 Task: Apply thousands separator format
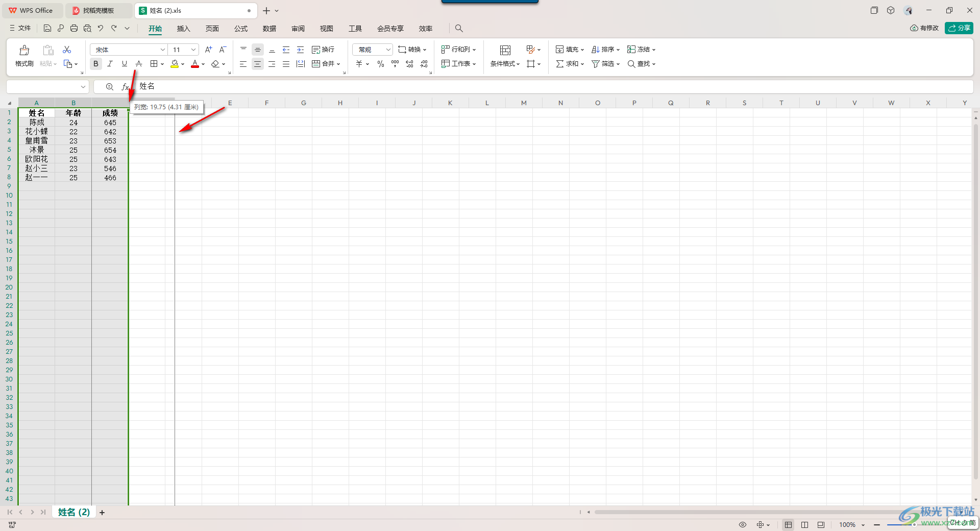(x=395, y=64)
